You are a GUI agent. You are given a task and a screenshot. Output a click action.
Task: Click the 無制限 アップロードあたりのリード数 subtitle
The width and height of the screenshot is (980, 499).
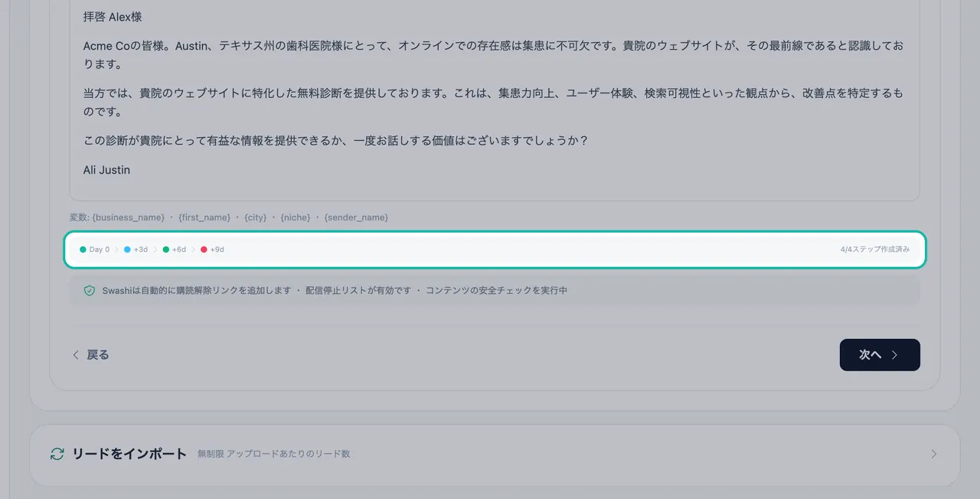point(273,454)
